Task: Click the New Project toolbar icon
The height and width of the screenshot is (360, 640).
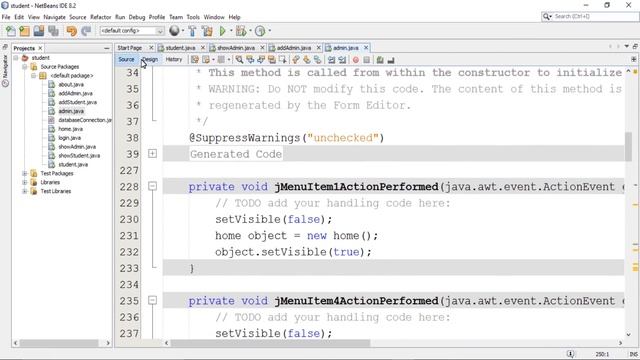Action: click(24, 31)
